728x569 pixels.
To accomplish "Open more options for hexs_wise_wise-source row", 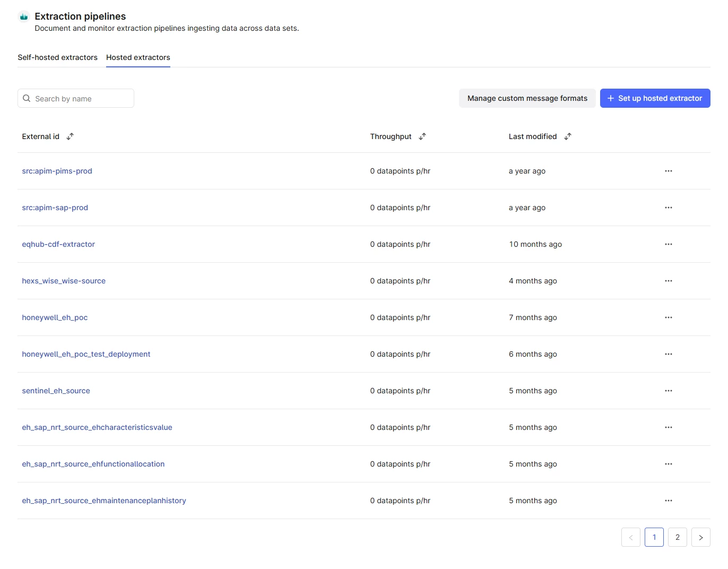I will point(668,281).
